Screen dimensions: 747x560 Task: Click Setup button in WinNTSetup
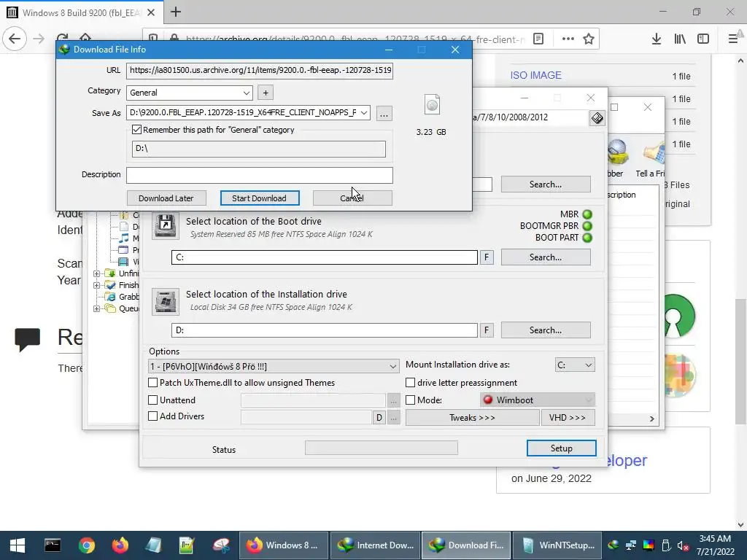coord(561,448)
